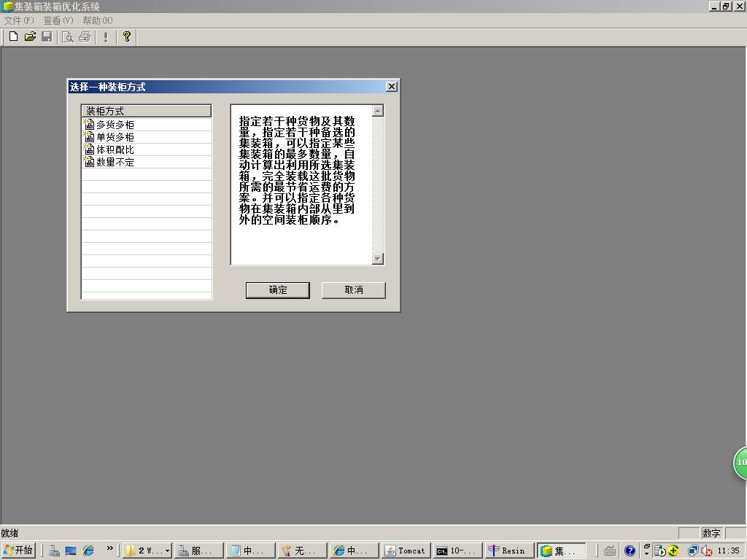Open the 查看(V) menu
Screen dimensions: 747x560
[58, 20]
